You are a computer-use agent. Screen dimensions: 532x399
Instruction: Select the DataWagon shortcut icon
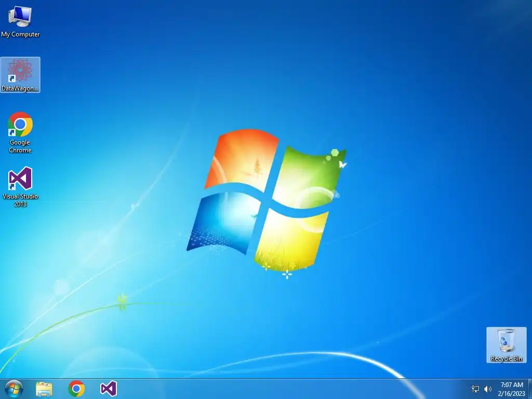click(20, 75)
